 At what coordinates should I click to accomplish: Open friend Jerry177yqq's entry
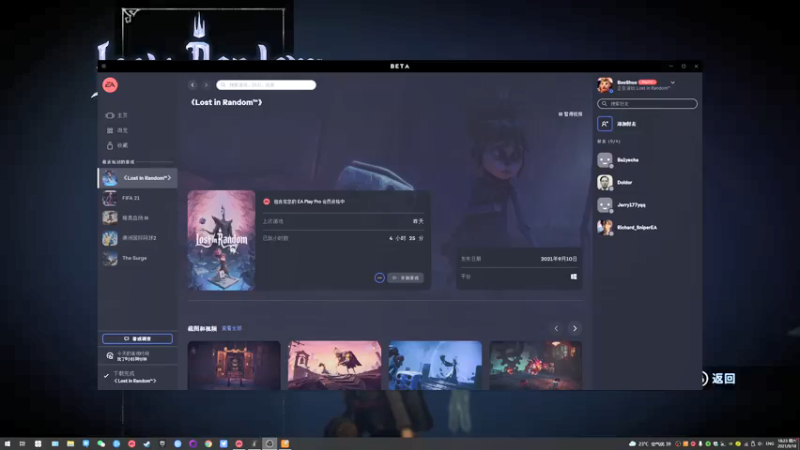647,205
